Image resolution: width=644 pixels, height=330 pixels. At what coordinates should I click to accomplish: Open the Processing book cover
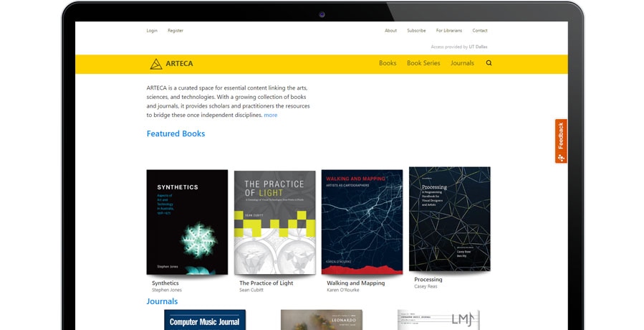[x=450, y=219]
